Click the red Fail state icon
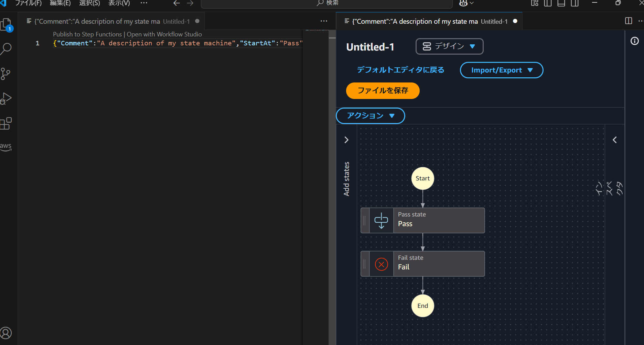Screen dimensions: 644x345 [381, 264]
